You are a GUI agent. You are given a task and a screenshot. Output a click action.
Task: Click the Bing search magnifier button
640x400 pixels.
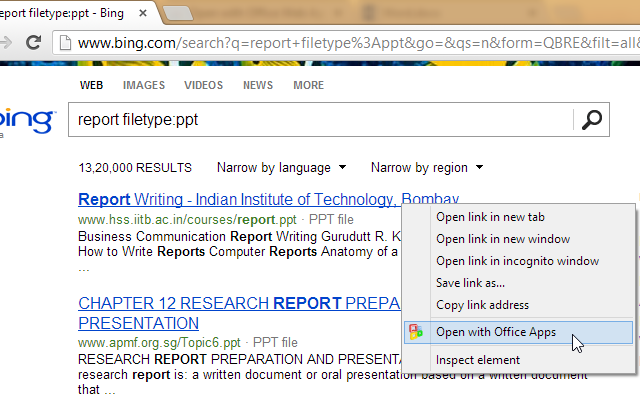[x=591, y=120]
